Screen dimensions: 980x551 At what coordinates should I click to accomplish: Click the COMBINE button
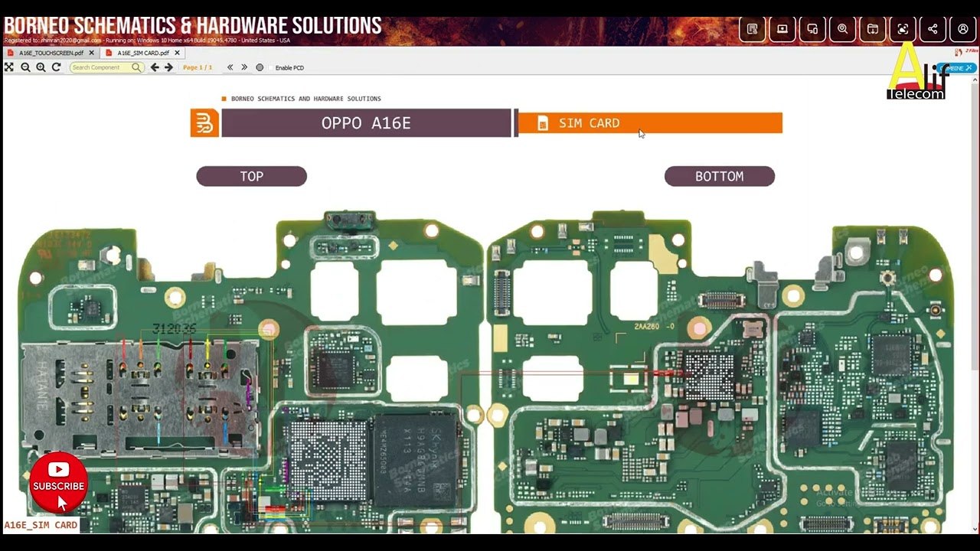(957, 68)
